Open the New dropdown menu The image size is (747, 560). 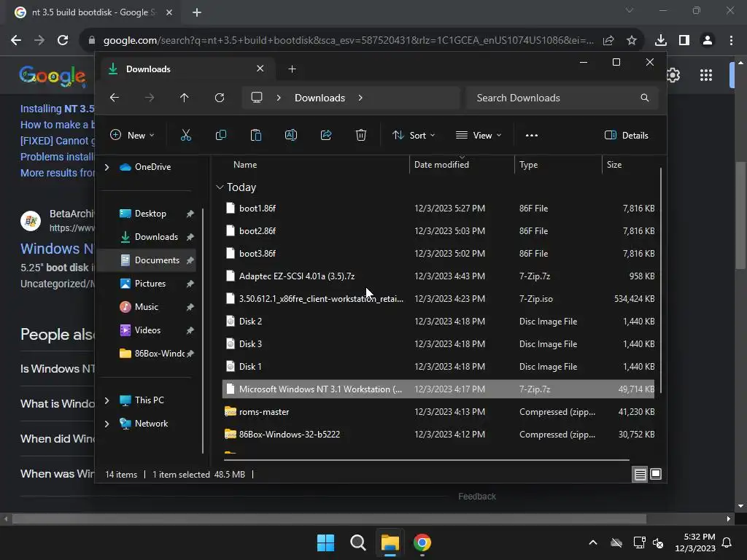click(132, 135)
